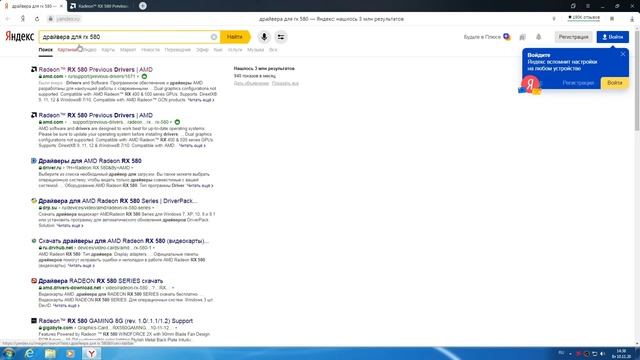The width and height of the screenshot is (640, 360).
Task: Click yellow 'Войти' button in popup
Action: (x=615, y=83)
